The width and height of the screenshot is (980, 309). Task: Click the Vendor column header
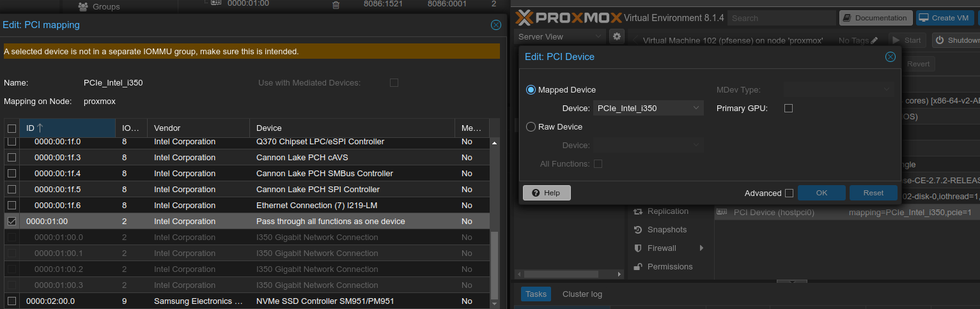tap(198, 128)
